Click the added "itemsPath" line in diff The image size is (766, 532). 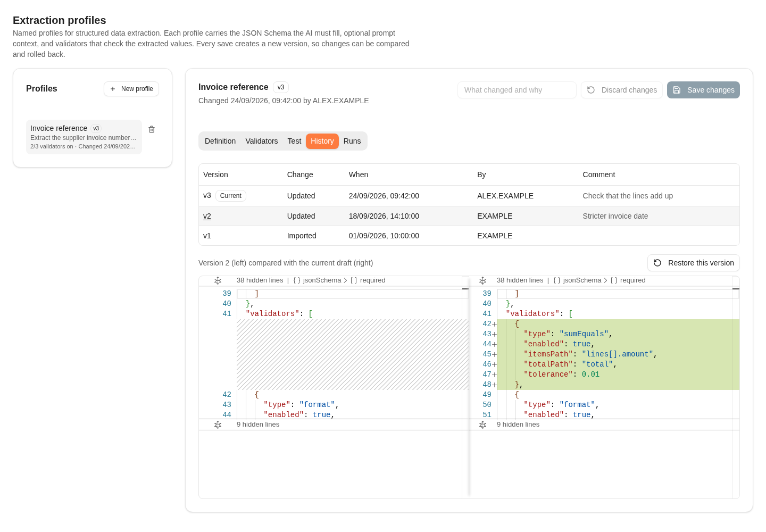click(618, 354)
